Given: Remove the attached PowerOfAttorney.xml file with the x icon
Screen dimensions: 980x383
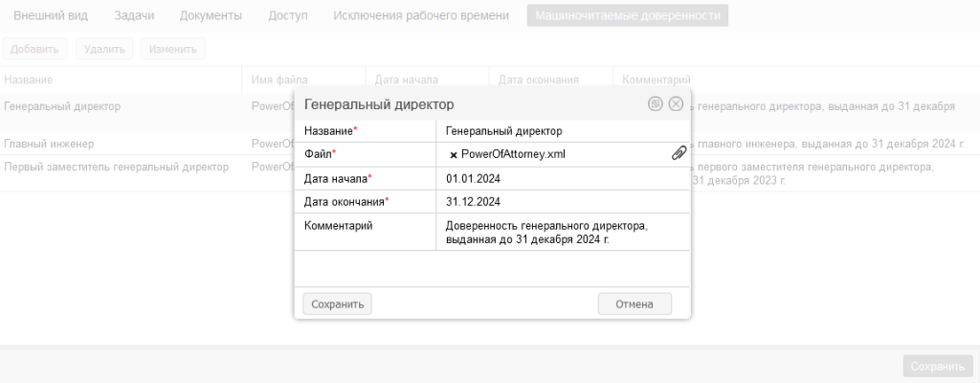Looking at the screenshot, I should [x=453, y=154].
